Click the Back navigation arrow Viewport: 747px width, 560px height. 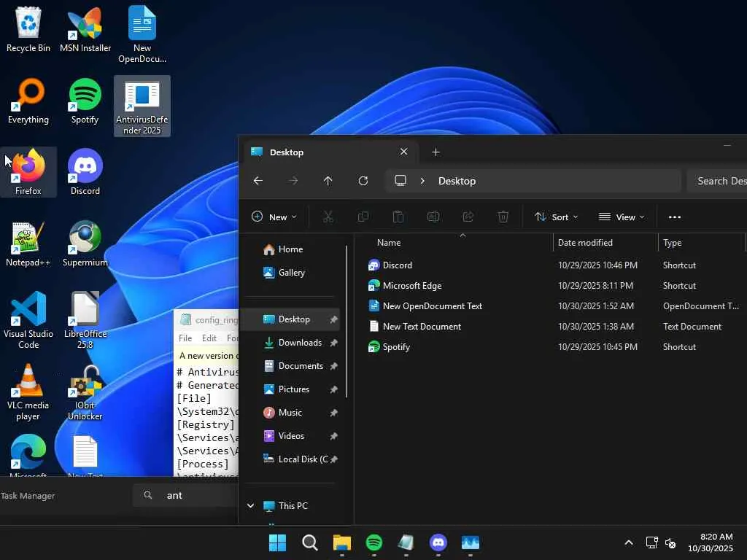coord(258,181)
